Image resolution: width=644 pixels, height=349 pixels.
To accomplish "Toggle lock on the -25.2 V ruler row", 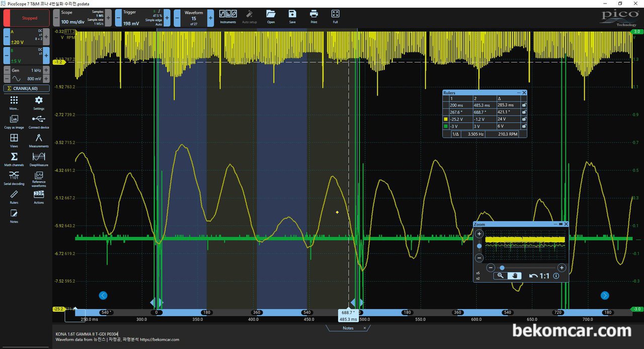I will pyautogui.click(x=524, y=119).
